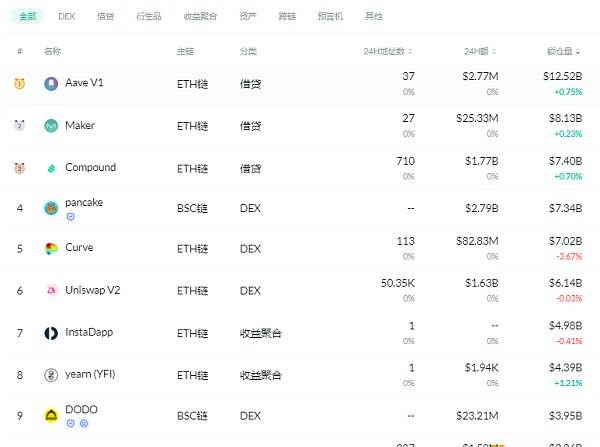Click the $2.79B 24H volume cell
Screen dimensions: 600x447
(482, 208)
